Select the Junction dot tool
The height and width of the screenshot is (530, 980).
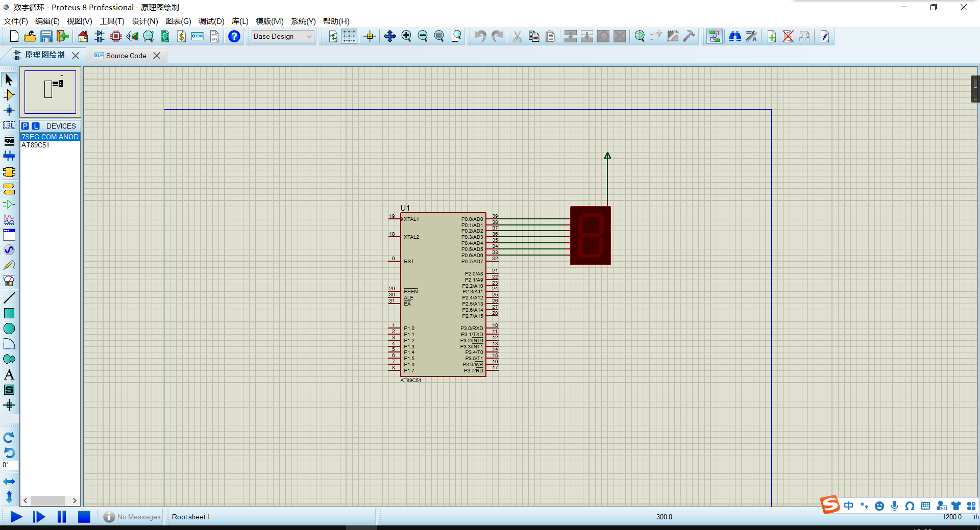point(9,110)
